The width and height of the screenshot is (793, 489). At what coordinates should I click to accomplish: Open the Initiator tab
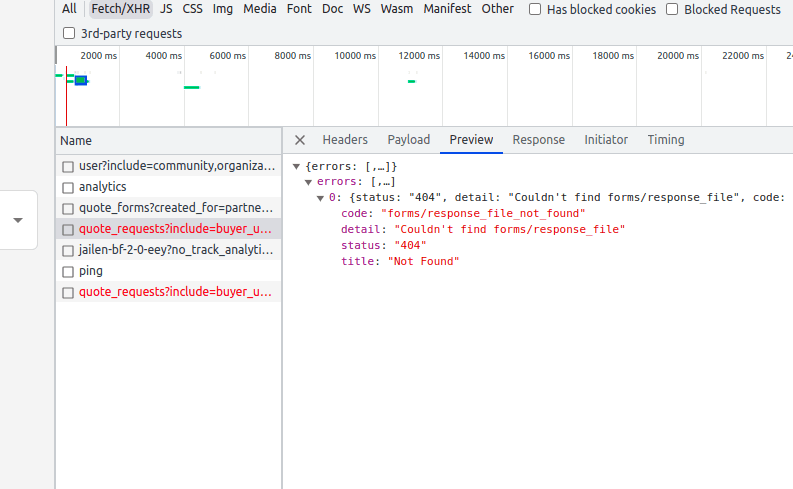(606, 140)
